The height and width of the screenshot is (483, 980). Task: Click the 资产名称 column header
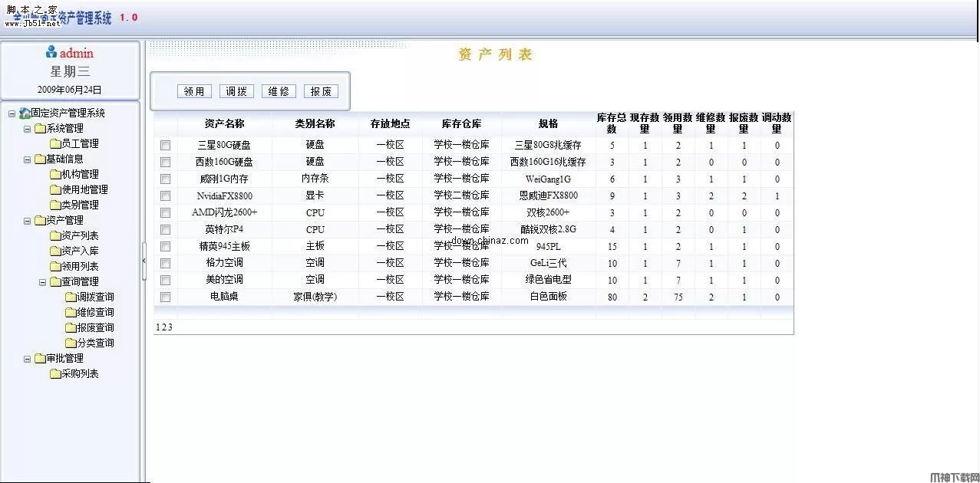point(224,123)
